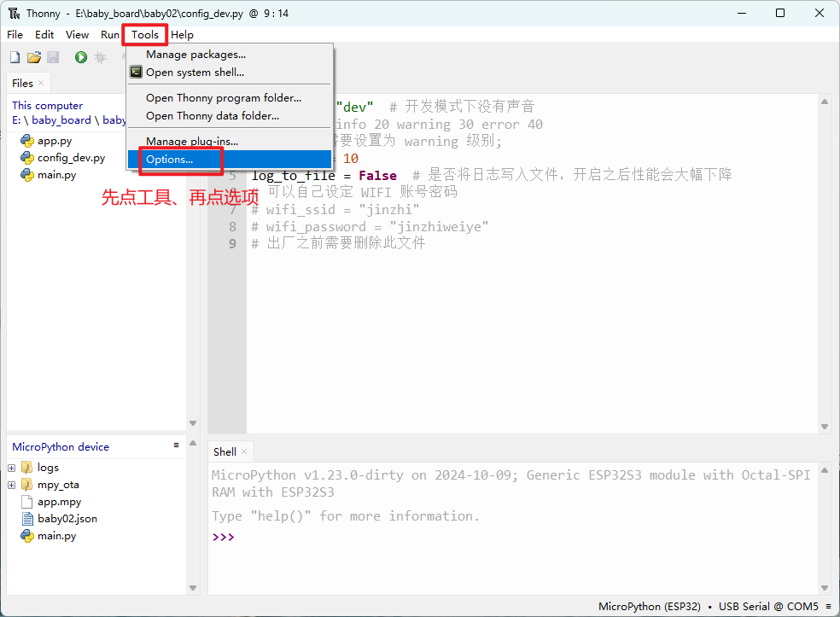Click line number 8 in gutter
This screenshot has width=840, height=617.
click(232, 226)
